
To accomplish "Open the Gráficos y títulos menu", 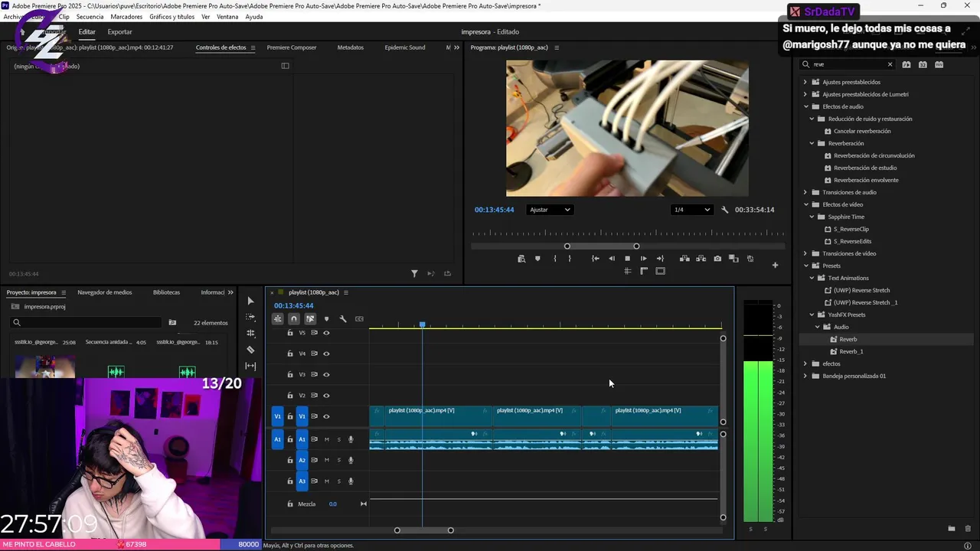I will pos(171,17).
